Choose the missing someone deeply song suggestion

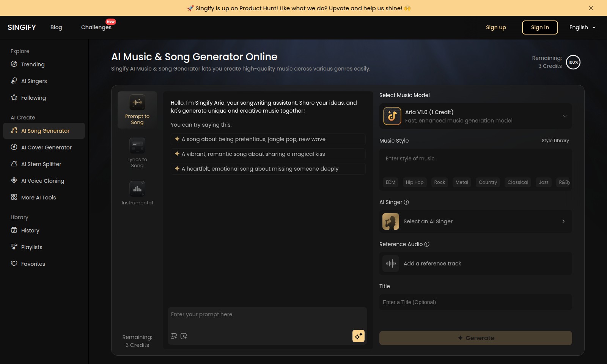tap(268, 169)
